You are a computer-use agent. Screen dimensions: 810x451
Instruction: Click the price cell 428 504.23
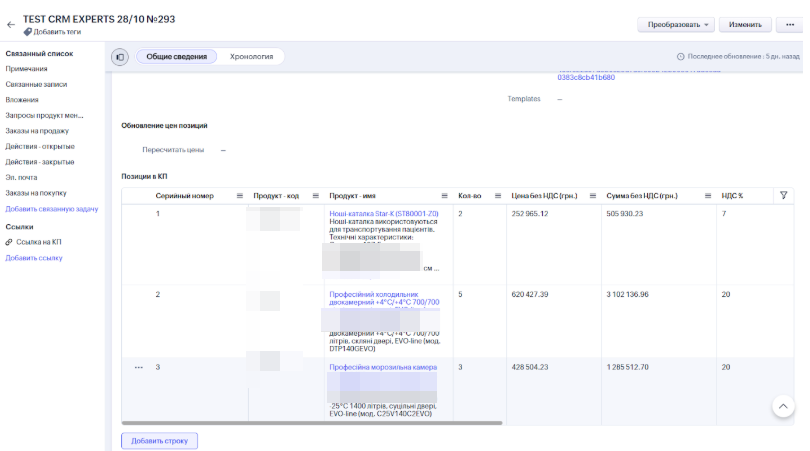click(529, 367)
